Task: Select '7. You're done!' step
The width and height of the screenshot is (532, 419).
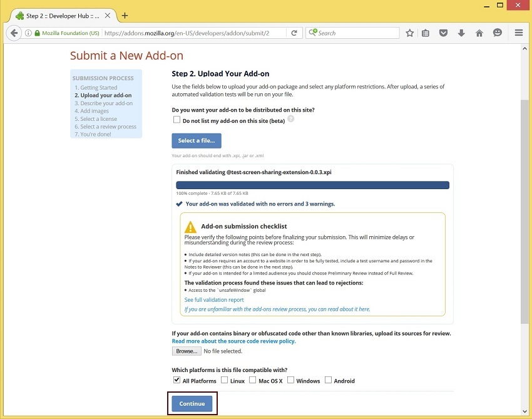Action: (93, 135)
